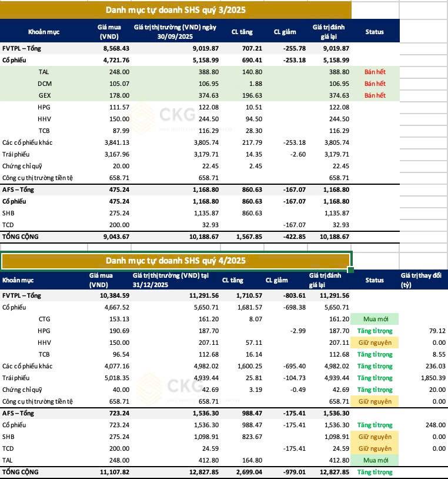448x479 pixels.
Task: Select the title cell for quý 4/2025
Action: [175, 261]
